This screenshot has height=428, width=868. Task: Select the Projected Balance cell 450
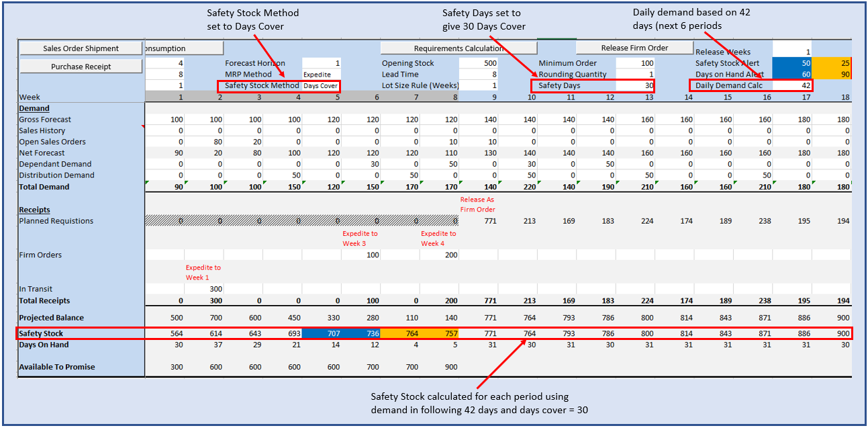point(283,318)
